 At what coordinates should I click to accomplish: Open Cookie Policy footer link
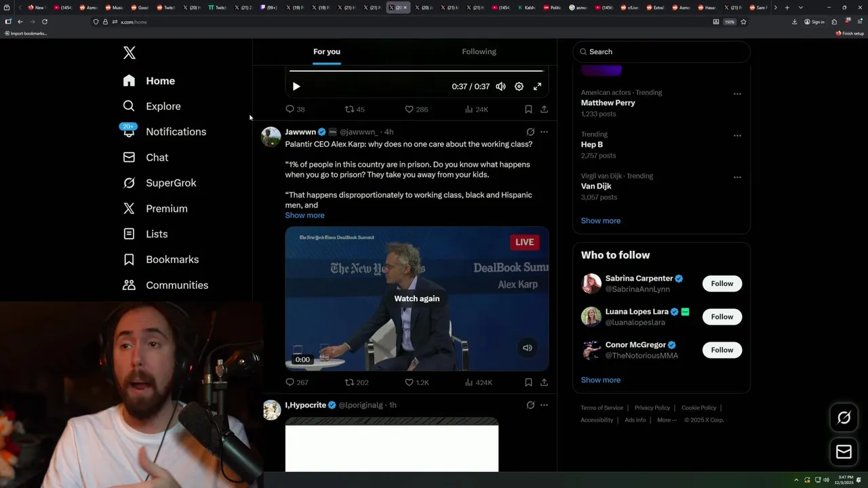698,408
